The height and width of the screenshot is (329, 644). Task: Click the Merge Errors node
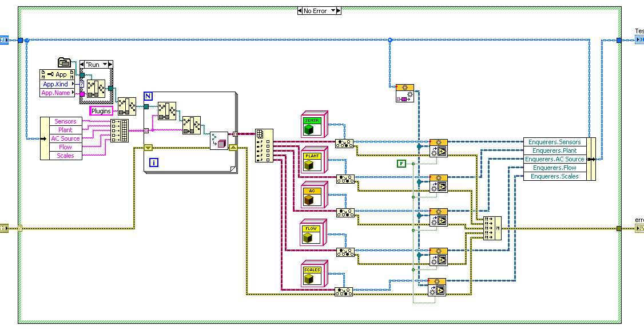point(492,228)
